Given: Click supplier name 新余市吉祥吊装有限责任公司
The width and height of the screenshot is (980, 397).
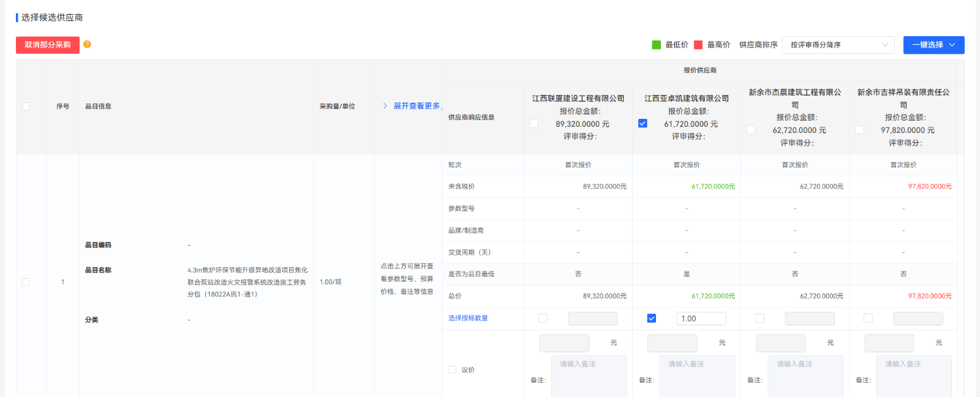Looking at the screenshot, I should pyautogui.click(x=903, y=98).
